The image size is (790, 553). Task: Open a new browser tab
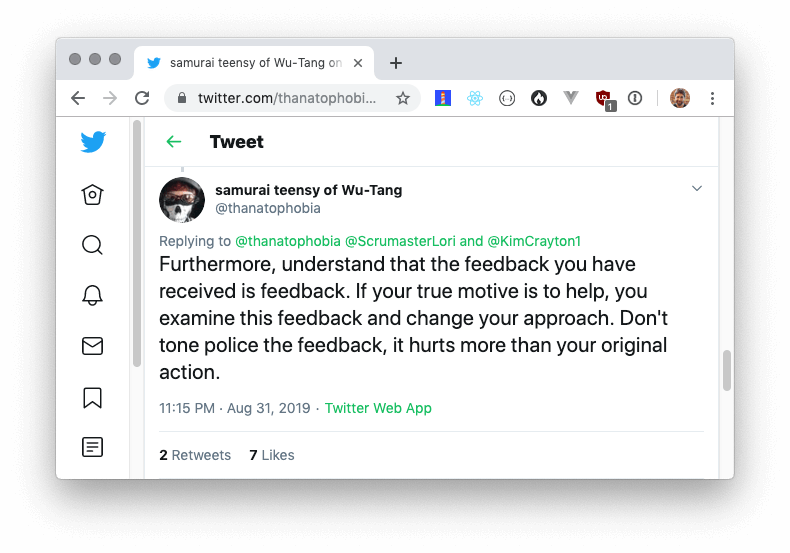tap(396, 63)
